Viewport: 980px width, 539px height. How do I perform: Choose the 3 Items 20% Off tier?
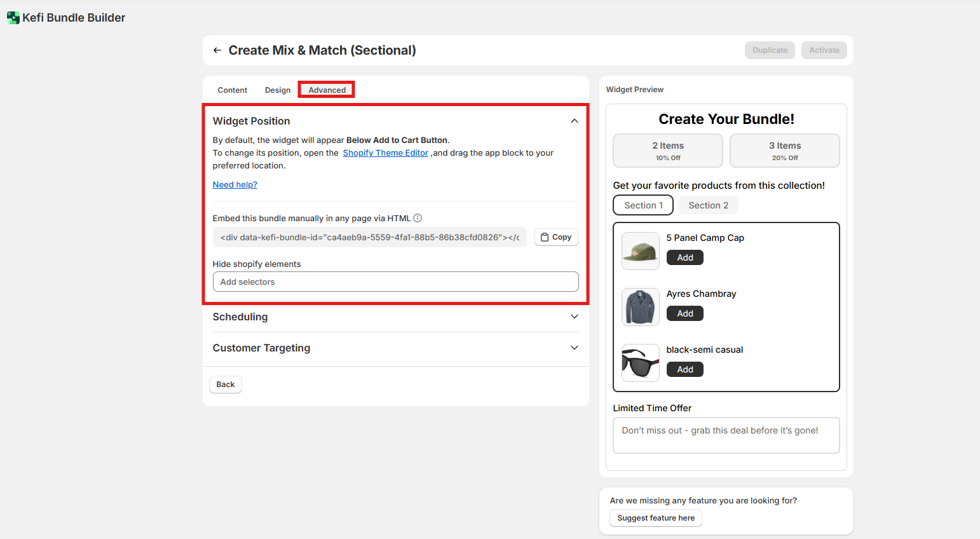click(x=784, y=151)
